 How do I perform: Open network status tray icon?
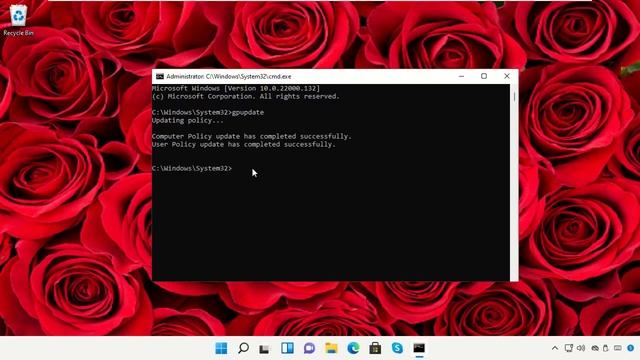(x=569, y=348)
